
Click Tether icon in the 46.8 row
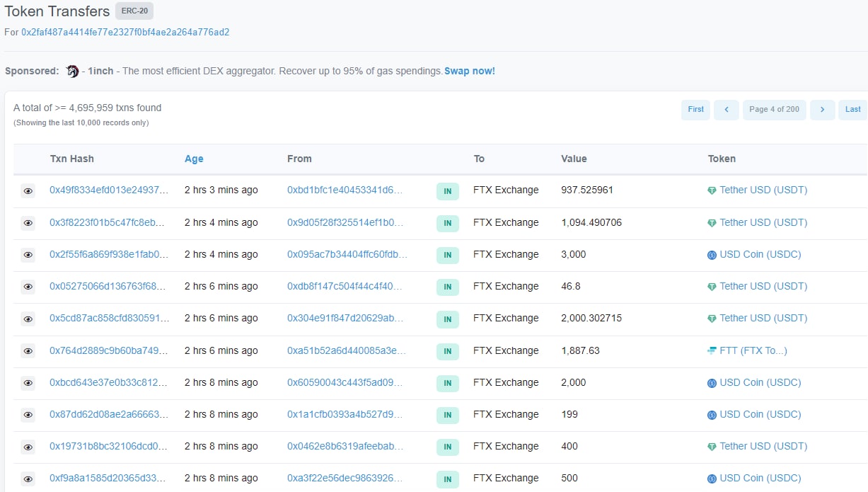(712, 287)
